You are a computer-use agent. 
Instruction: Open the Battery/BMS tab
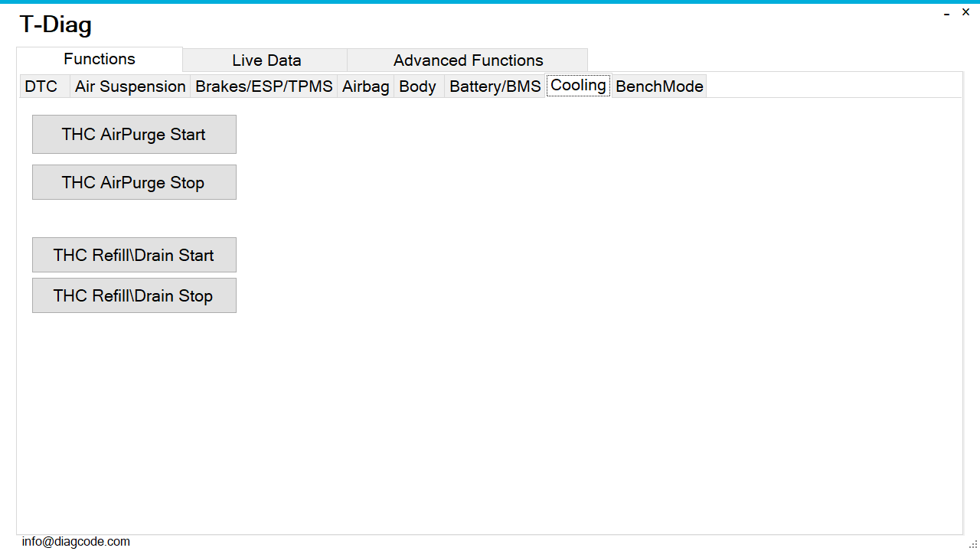[495, 86]
